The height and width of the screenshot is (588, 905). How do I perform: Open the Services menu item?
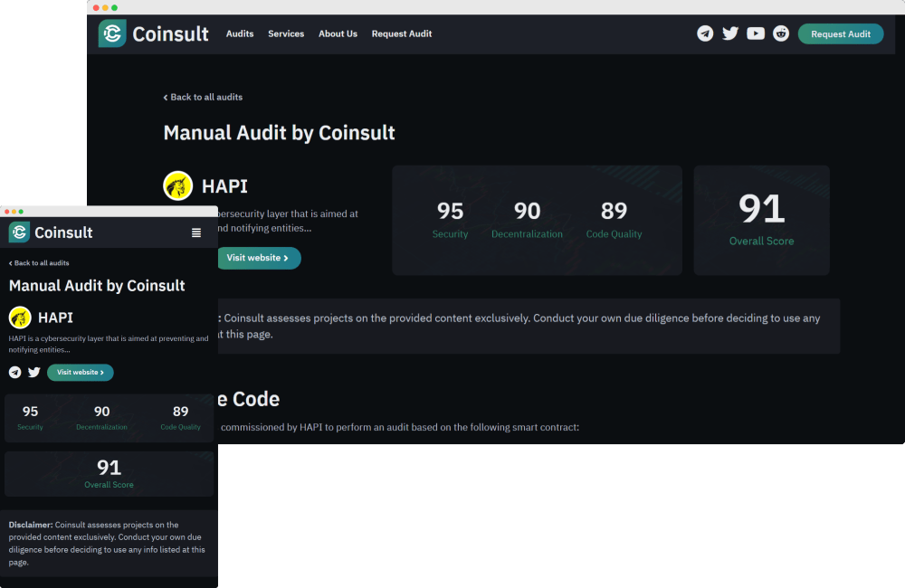click(x=286, y=33)
